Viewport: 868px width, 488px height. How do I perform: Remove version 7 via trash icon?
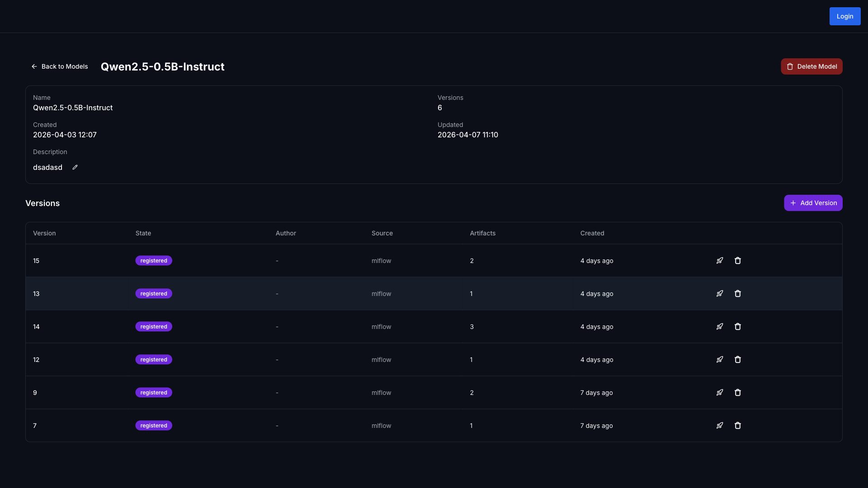tap(737, 426)
